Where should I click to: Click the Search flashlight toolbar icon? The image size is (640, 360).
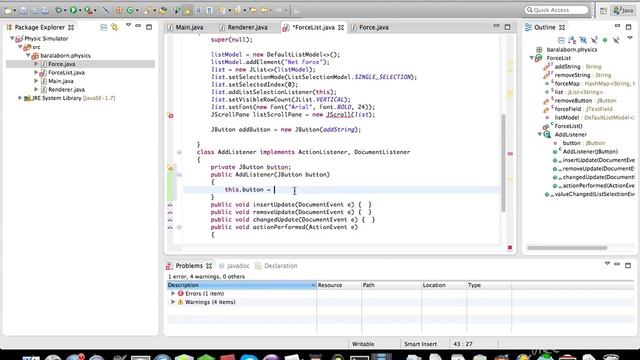pos(147,10)
